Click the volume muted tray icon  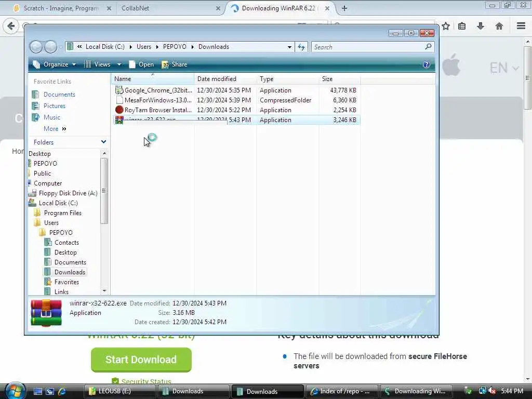(492, 391)
